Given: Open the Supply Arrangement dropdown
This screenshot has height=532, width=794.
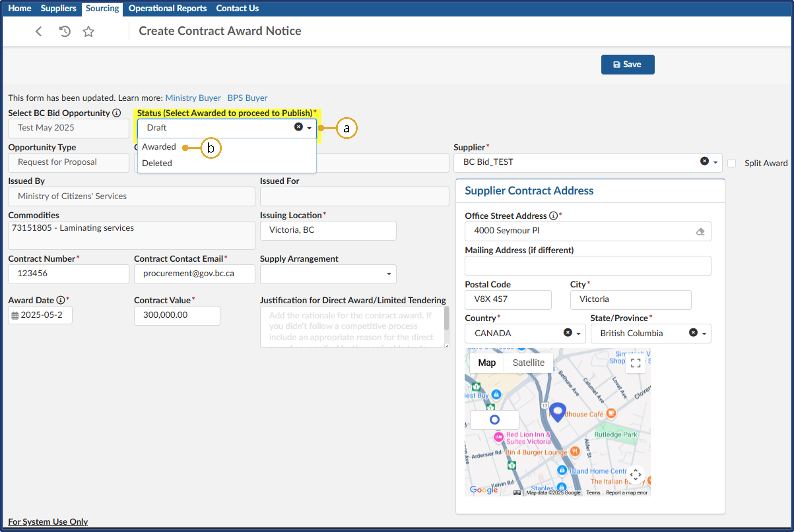Looking at the screenshot, I should 328,274.
